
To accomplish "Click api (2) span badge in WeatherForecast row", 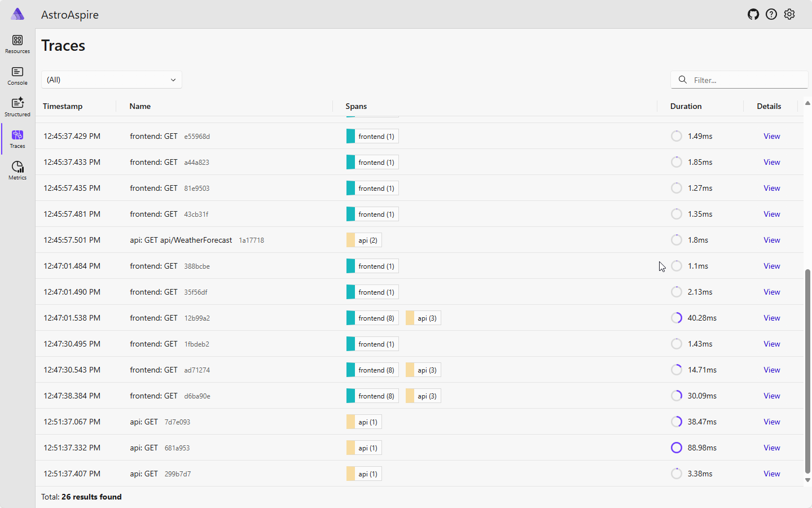I will click(364, 240).
